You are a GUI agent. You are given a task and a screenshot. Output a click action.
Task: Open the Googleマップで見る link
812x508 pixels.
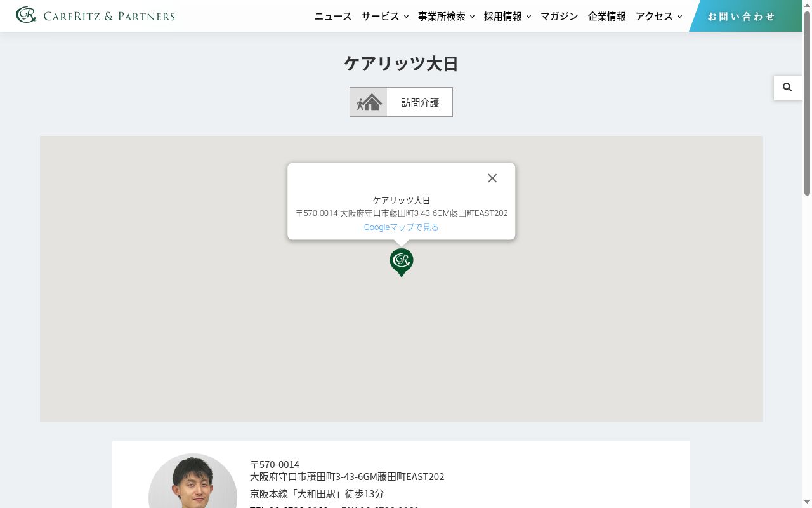coord(402,227)
